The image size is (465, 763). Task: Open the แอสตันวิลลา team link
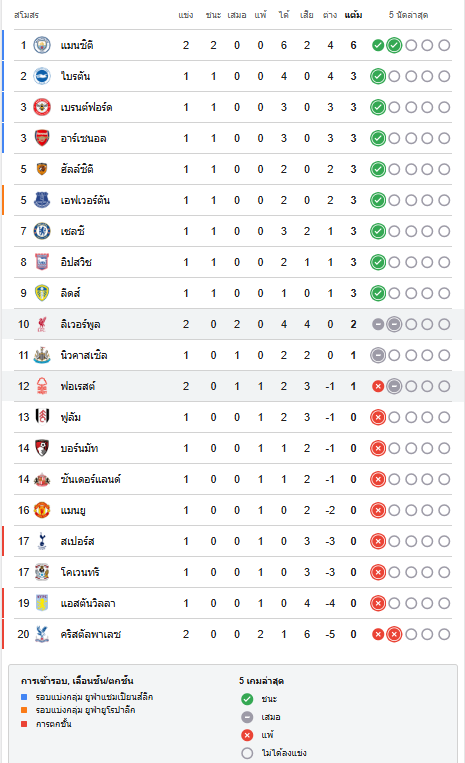[88, 603]
